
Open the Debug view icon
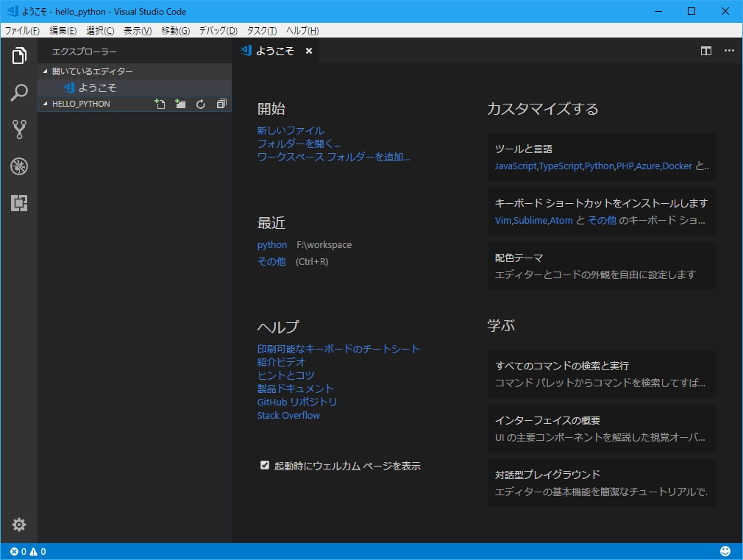pos(19,166)
